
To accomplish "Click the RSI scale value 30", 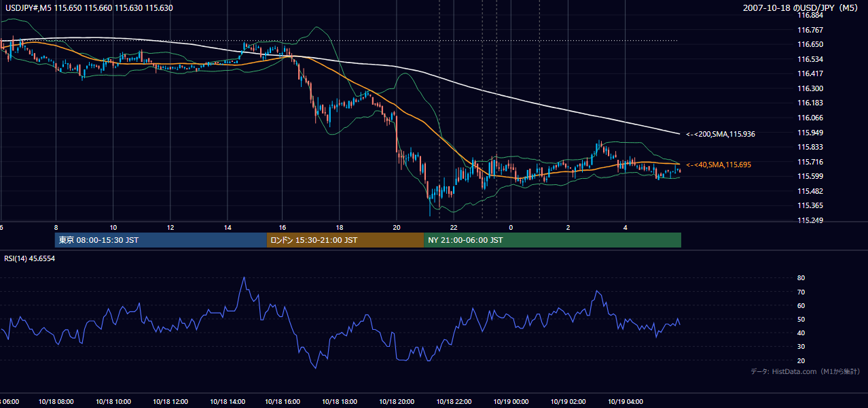I will [801, 347].
